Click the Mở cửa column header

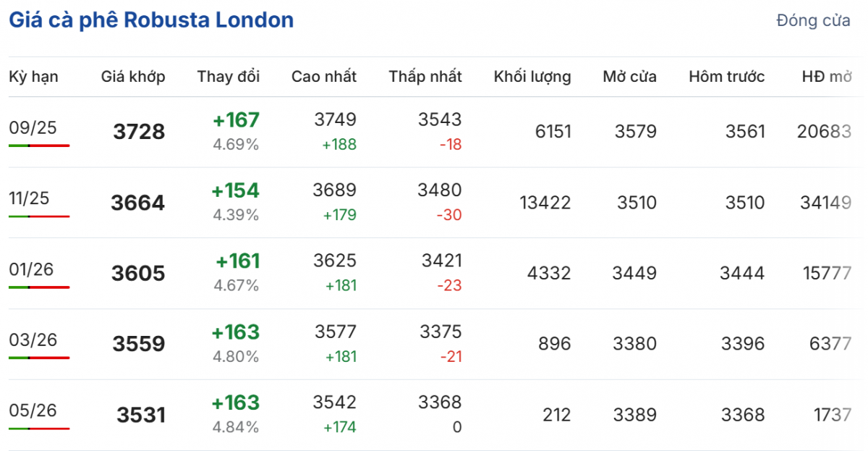coord(629,77)
